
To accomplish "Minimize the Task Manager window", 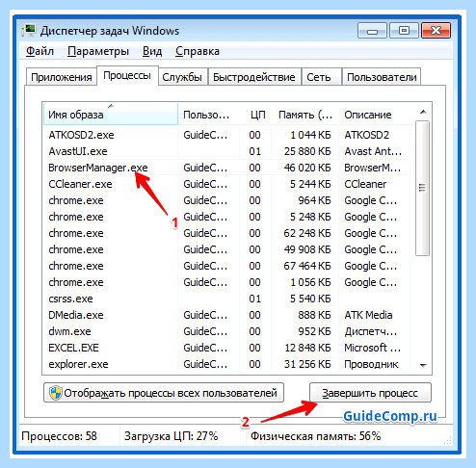I will (x=372, y=31).
